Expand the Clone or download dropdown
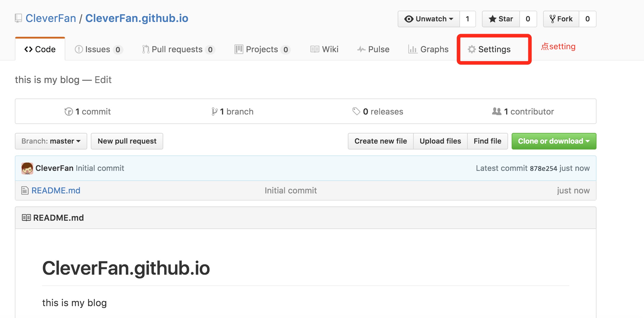644x318 pixels. 554,141
